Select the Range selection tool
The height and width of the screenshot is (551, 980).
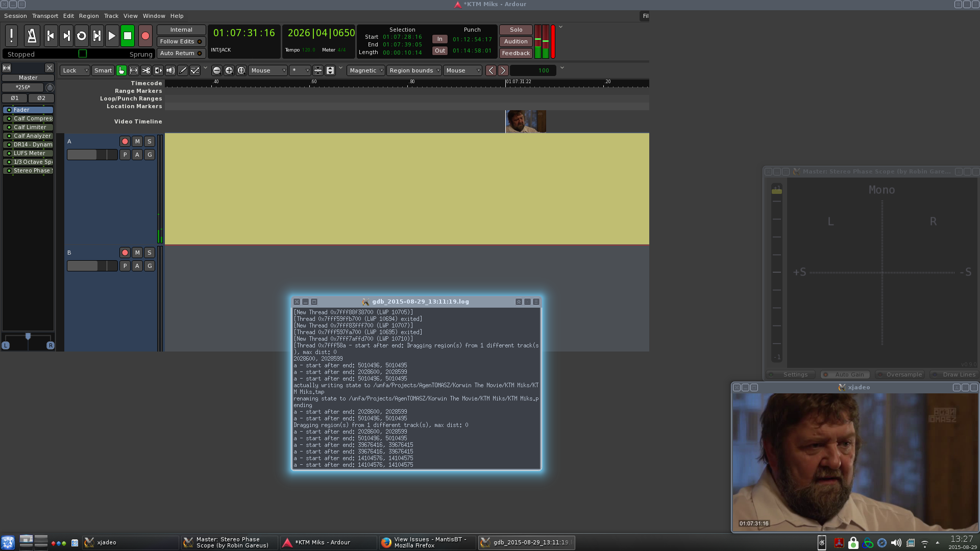[x=134, y=70]
